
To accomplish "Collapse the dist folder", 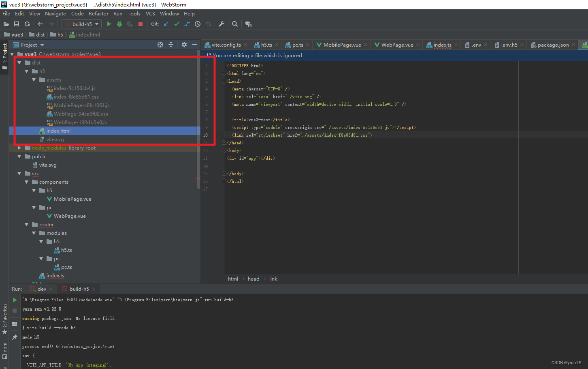I will click(x=19, y=62).
